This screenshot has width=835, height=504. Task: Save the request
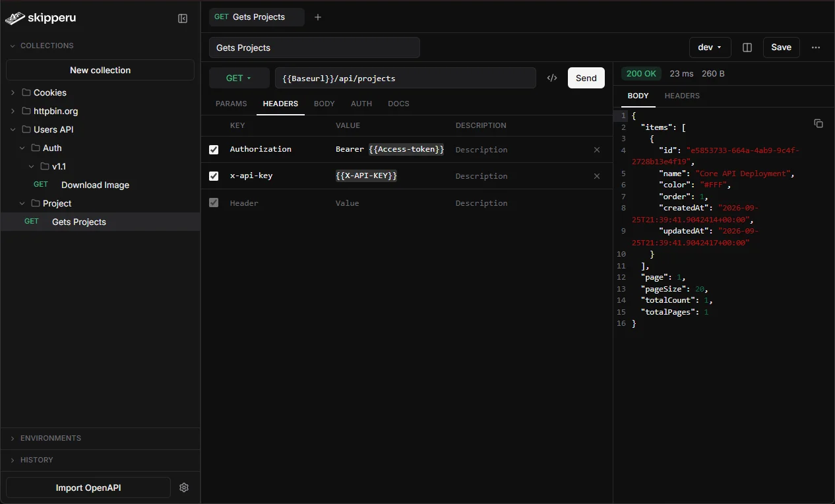(782, 47)
